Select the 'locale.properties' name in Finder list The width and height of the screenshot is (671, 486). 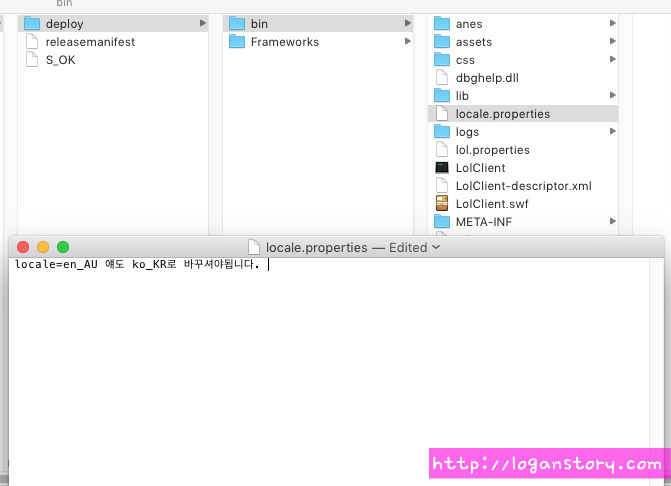click(503, 114)
